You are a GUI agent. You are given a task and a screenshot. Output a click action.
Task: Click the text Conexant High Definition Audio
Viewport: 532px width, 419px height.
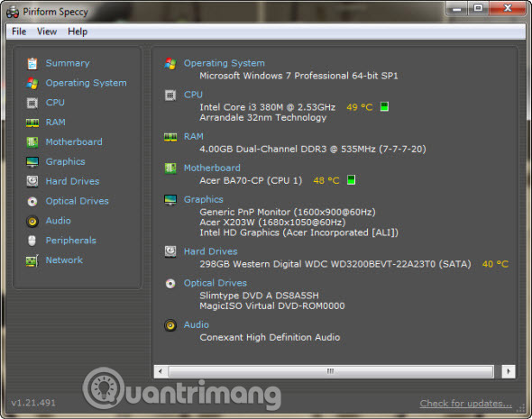pyautogui.click(x=270, y=338)
